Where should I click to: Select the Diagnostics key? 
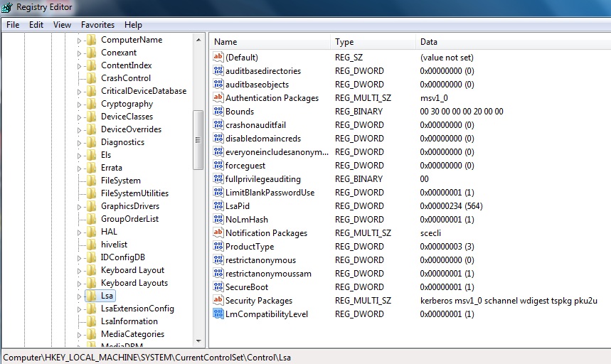point(123,142)
